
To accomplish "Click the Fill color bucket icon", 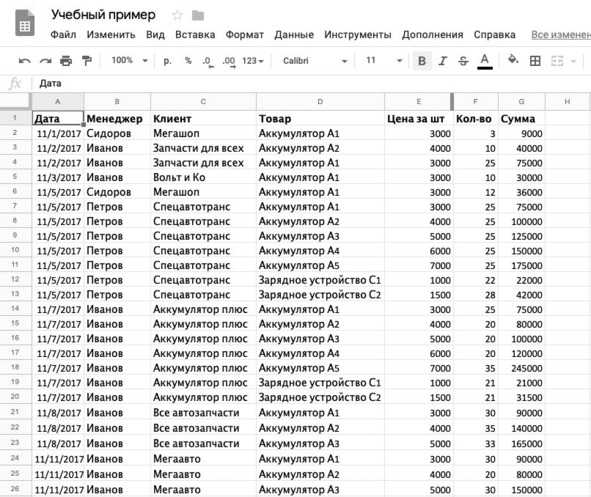I will (x=513, y=60).
